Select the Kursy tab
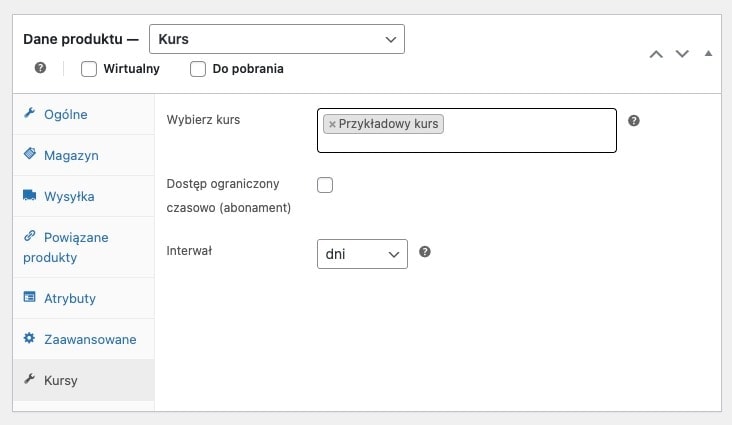732x425 pixels. pyautogui.click(x=84, y=380)
